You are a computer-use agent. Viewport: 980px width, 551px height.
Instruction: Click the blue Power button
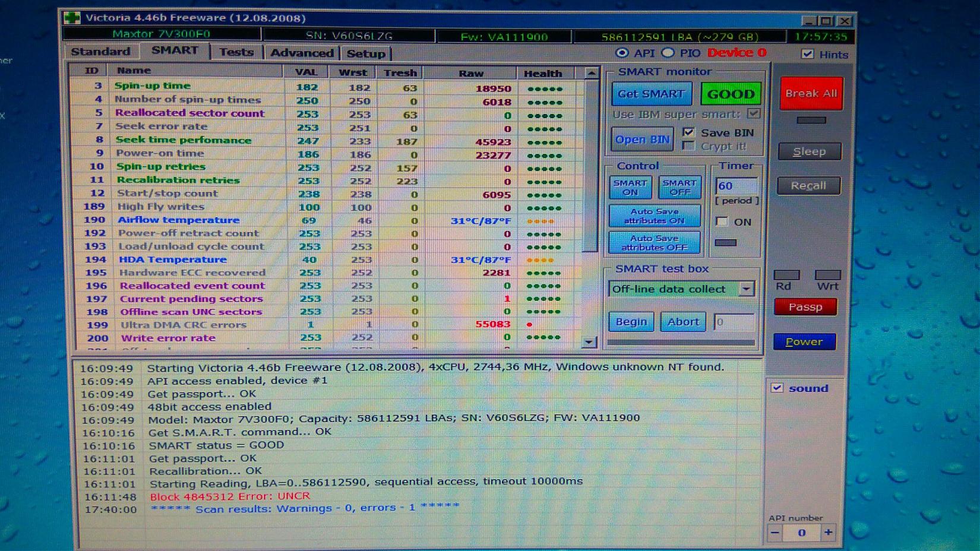804,341
